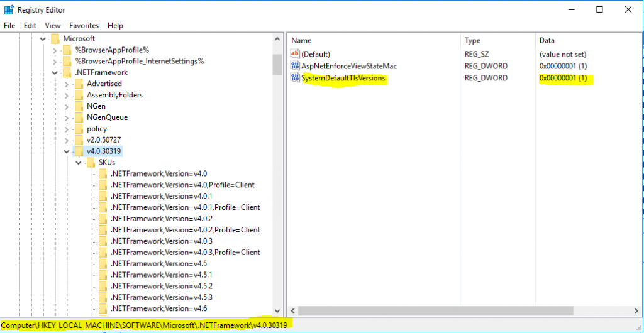Select the .NETFramework,Version=v4.0.3 key
The width and height of the screenshot is (644, 333).
coord(162,241)
